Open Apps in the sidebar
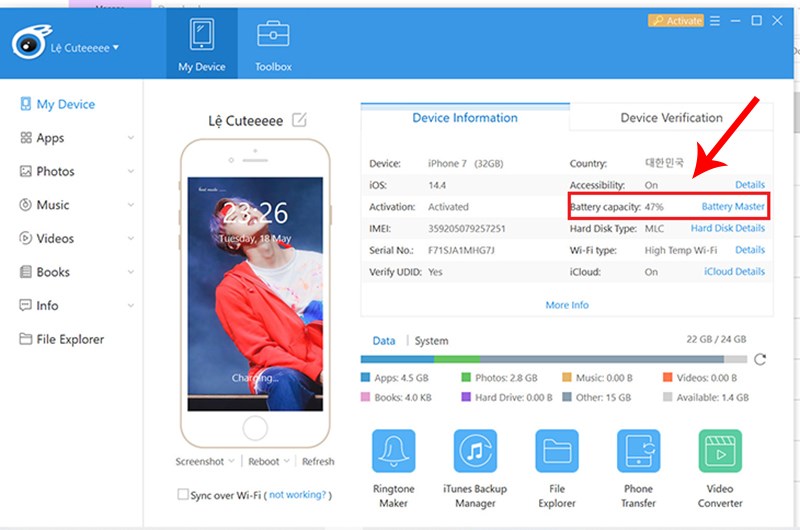 (50, 138)
